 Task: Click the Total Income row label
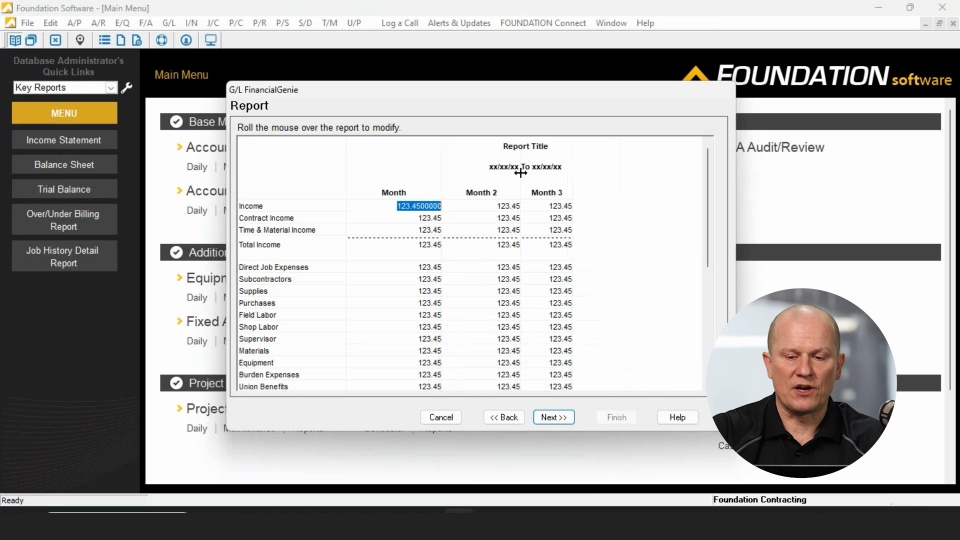click(x=260, y=245)
